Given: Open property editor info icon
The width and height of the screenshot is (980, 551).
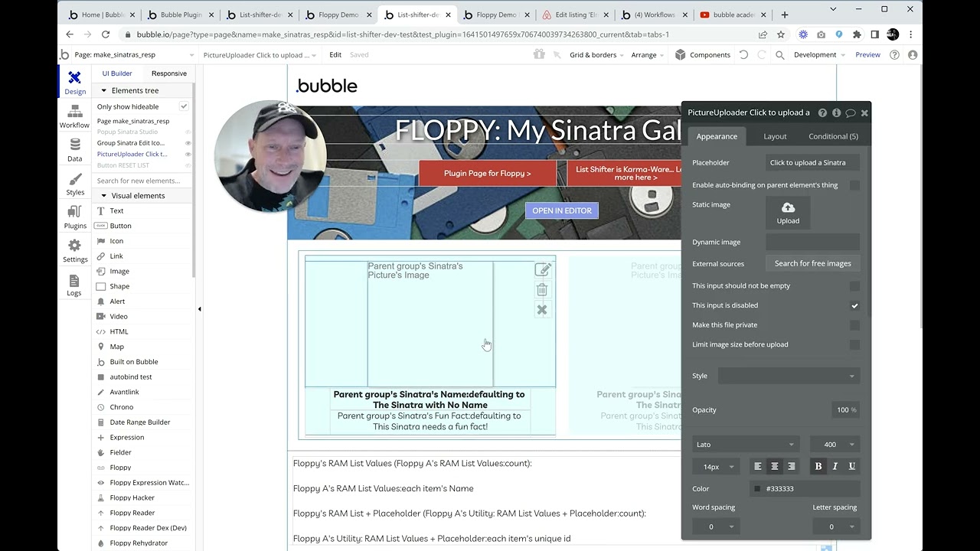Looking at the screenshot, I should 836,112.
